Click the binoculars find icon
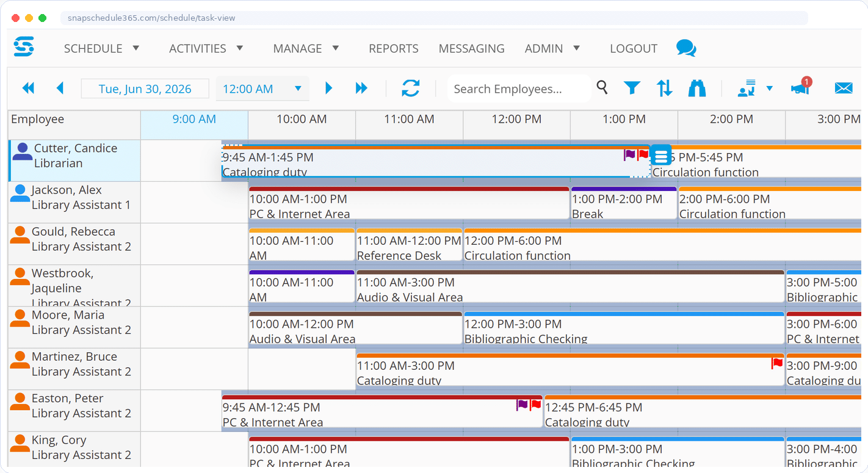The image size is (868, 473). 697,88
